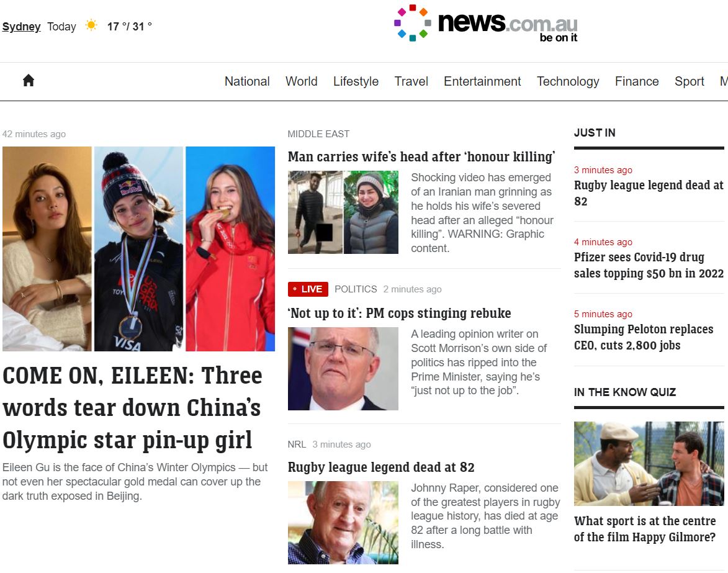Open the Happy Gilmore quiz thumbnail
728x573 pixels.
(x=649, y=463)
